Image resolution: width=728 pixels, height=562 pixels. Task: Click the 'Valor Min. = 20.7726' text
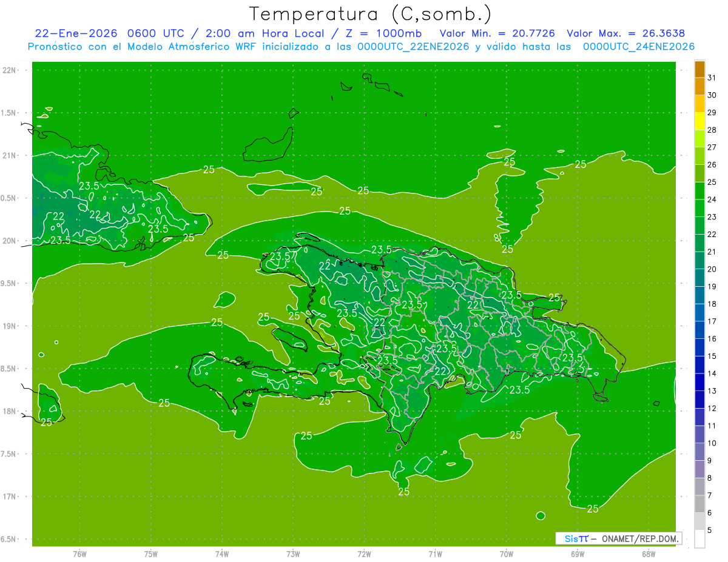click(497, 33)
